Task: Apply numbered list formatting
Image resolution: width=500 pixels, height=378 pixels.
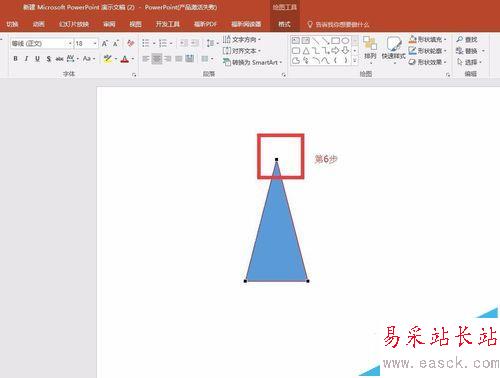Action: [163, 43]
